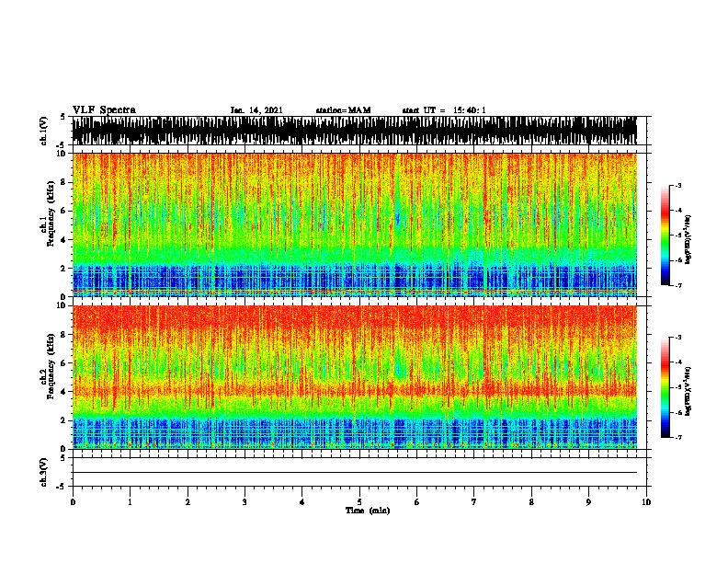Click the "station=MAM" header text
728x563 pixels.
344,110
